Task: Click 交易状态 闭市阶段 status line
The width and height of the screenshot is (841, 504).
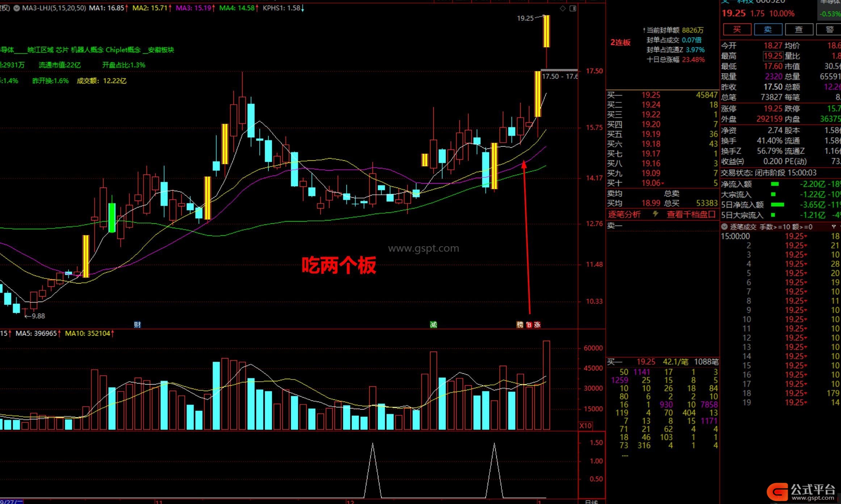Action: (769, 173)
